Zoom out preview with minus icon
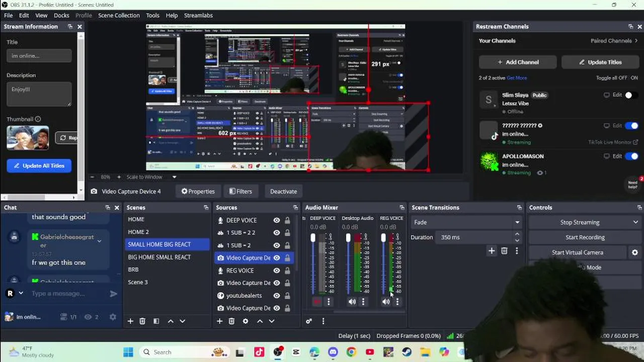Viewport: 644px width, 362px height. [92, 177]
